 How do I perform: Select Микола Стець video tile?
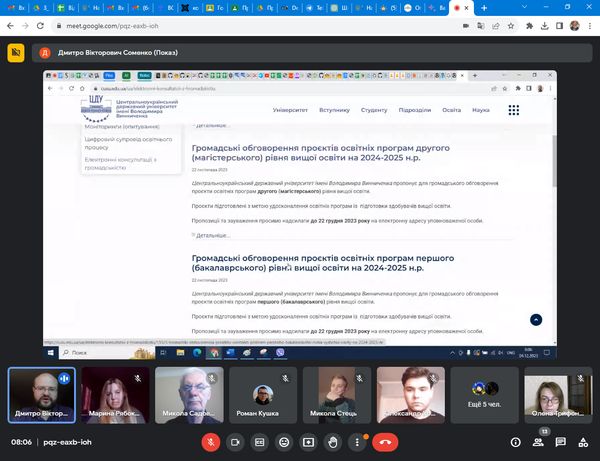click(336, 395)
